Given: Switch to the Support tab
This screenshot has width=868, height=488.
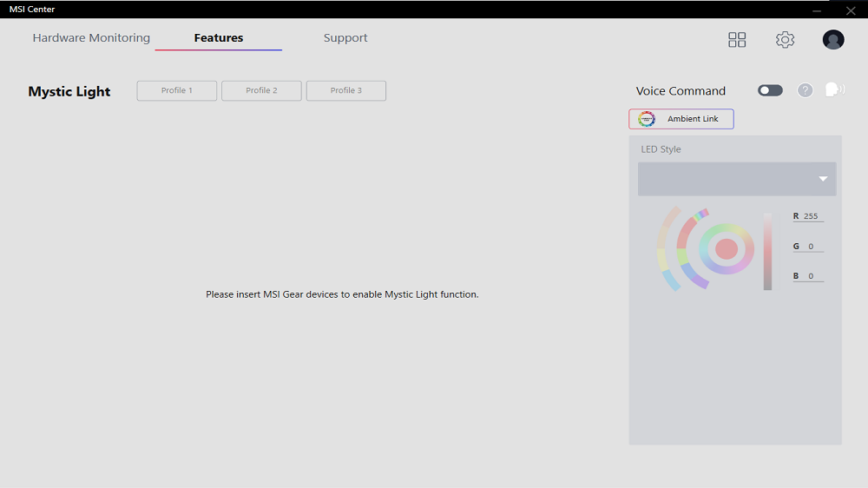Looking at the screenshot, I should coord(345,37).
